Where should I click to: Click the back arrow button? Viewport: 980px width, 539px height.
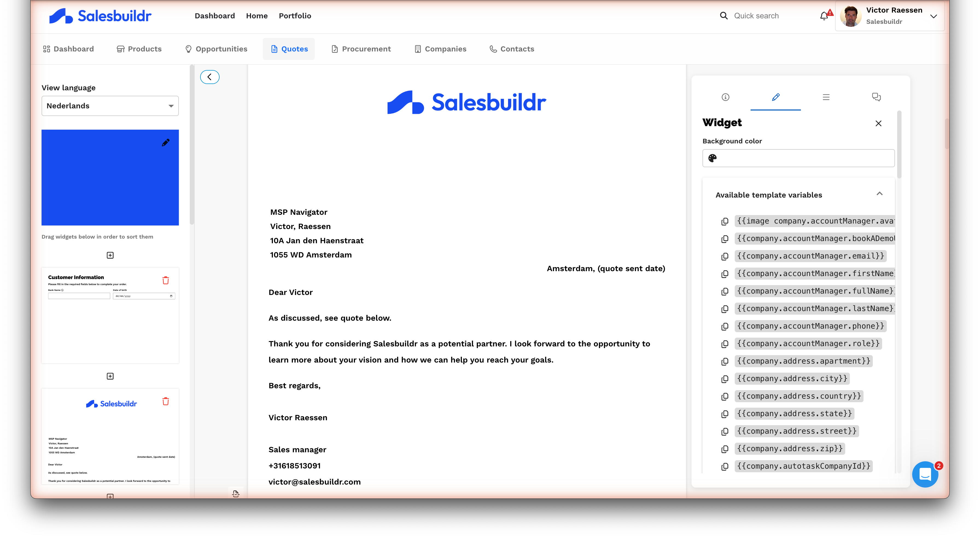[x=210, y=77]
